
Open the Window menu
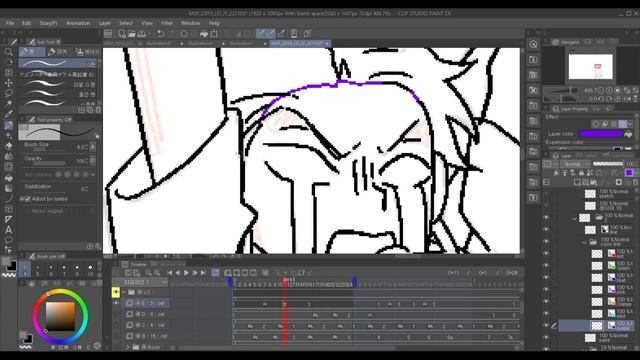[191, 23]
